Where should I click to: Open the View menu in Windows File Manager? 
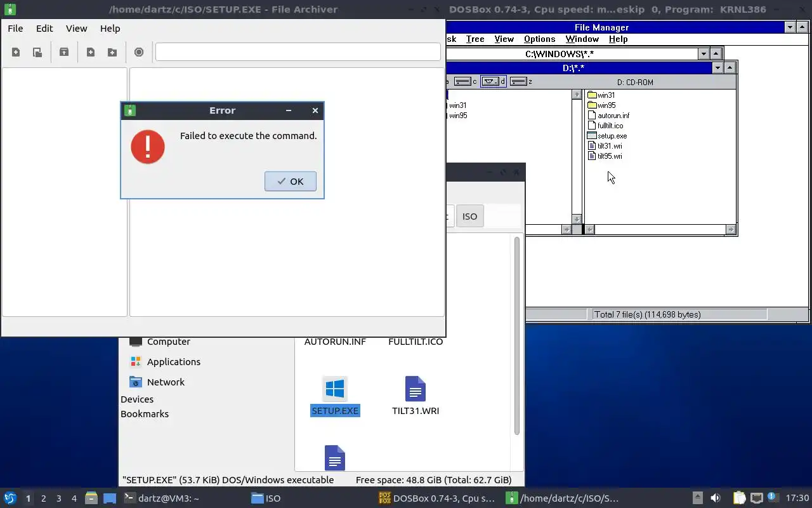click(504, 39)
